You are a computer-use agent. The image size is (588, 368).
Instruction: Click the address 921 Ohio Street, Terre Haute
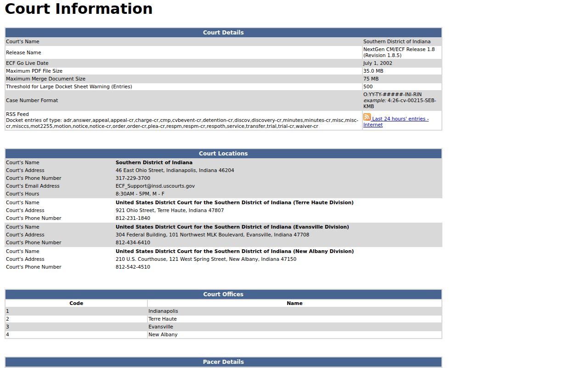170,210
